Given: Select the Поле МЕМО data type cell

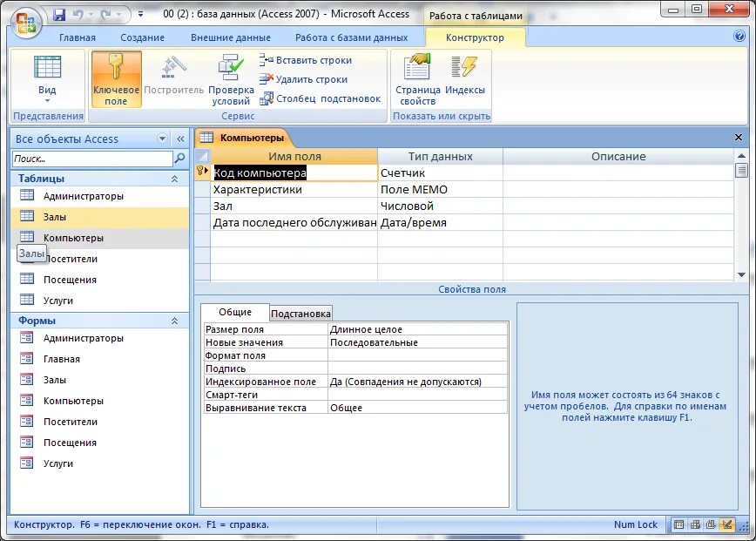Looking at the screenshot, I should [440, 190].
